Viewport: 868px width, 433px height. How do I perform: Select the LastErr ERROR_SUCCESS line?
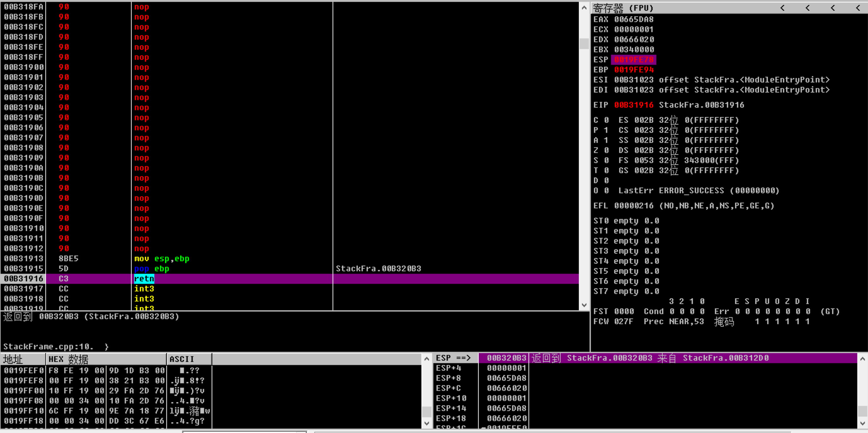point(699,191)
